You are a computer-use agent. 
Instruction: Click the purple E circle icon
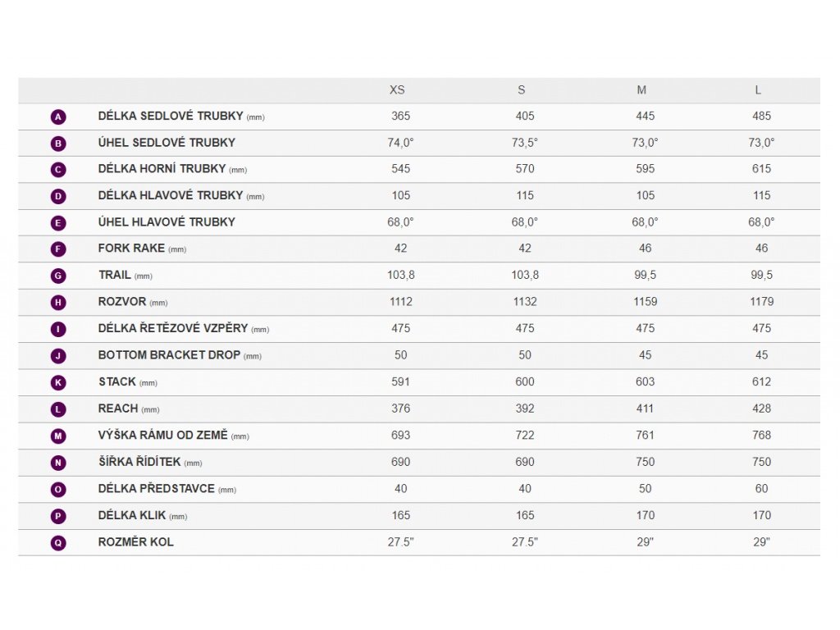pos(58,223)
